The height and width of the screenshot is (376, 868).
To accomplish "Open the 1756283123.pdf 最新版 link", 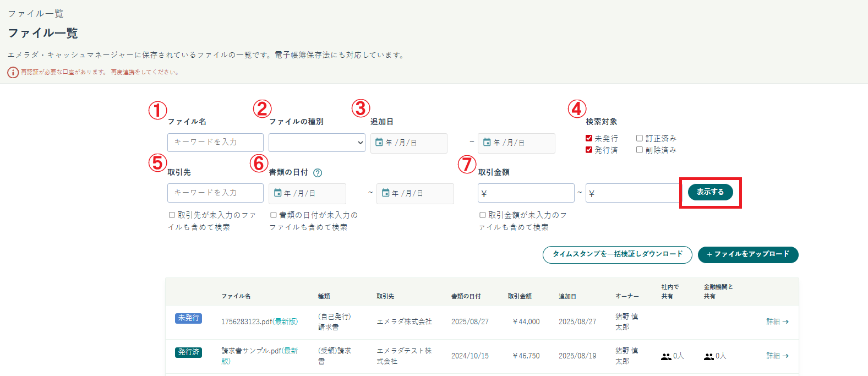I will 286,321.
